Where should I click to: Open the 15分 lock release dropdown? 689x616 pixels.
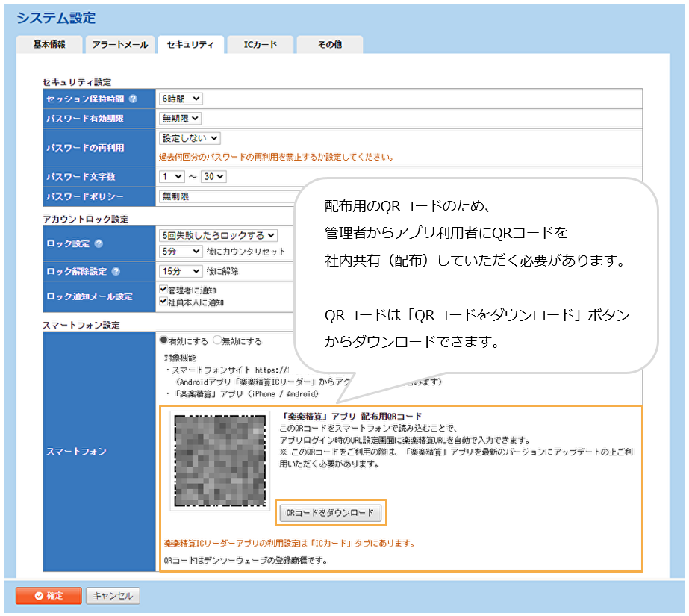point(181,271)
